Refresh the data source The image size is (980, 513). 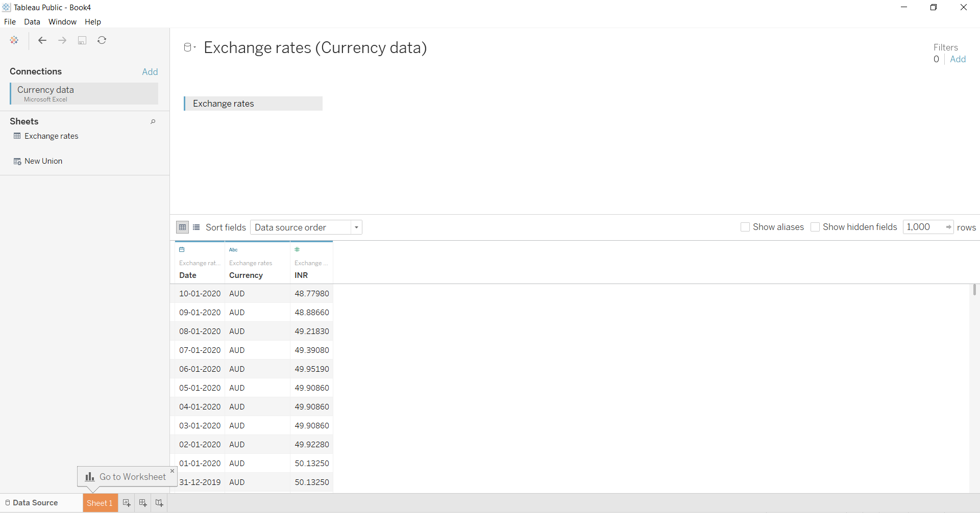102,40
